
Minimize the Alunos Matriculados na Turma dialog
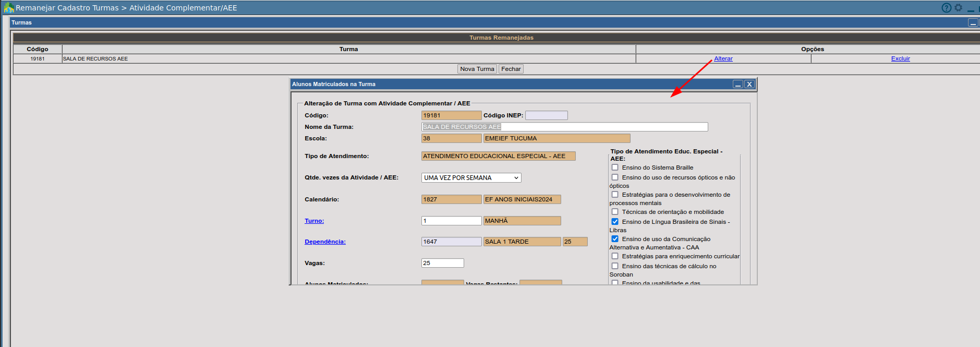click(738, 84)
